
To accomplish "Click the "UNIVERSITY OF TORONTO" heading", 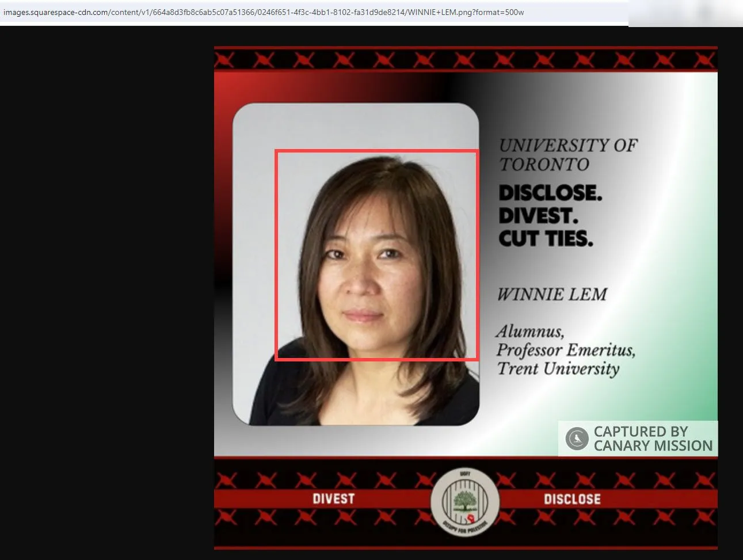I will pos(567,154).
